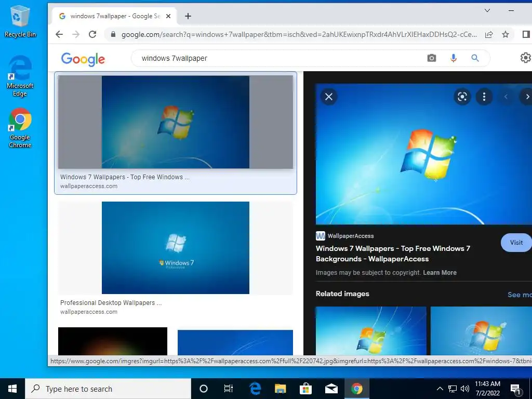Close the image preview panel

tap(329, 97)
